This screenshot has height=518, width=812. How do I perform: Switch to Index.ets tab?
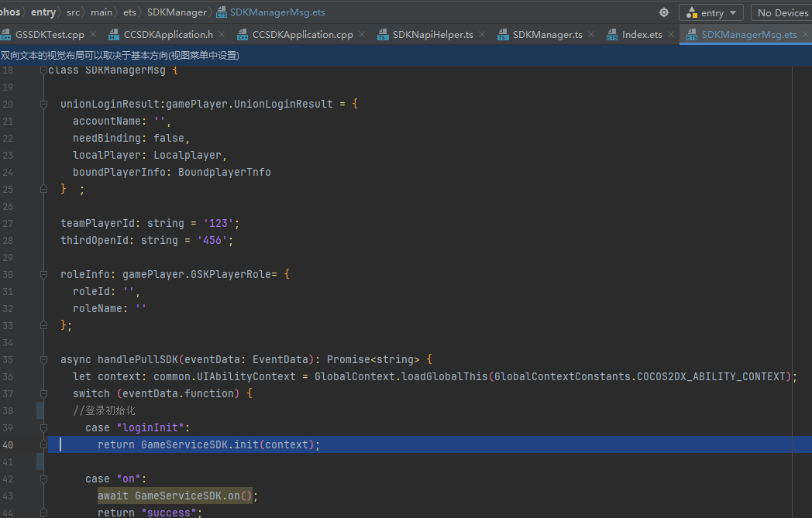click(x=642, y=35)
